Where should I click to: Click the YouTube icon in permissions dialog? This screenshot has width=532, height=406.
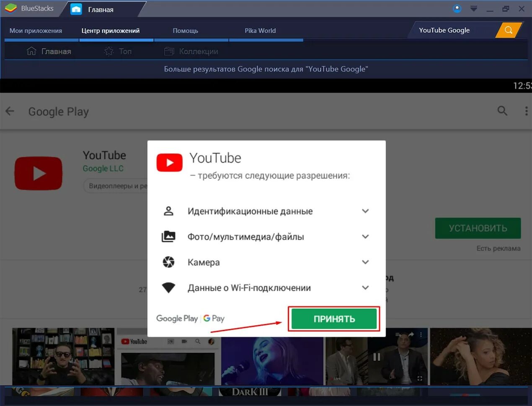click(169, 162)
